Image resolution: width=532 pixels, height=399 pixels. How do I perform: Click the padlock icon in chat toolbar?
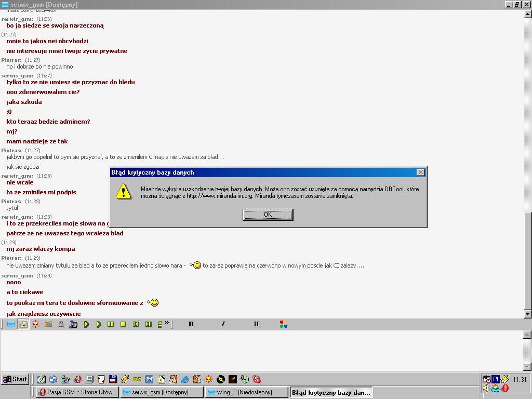(61, 324)
